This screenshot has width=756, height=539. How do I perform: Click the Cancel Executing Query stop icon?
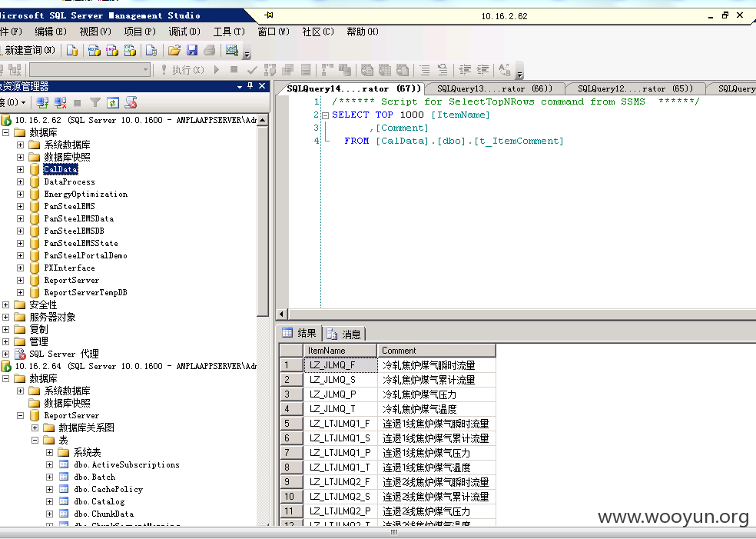click(234, 70)
